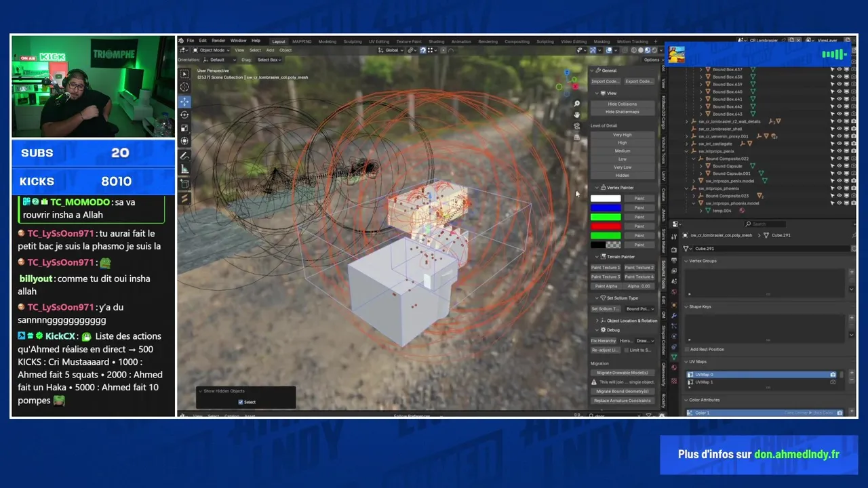Select the Add Cube tool
Image resolution: width=868 pixels, height=488 pixels.
(184, 184)
